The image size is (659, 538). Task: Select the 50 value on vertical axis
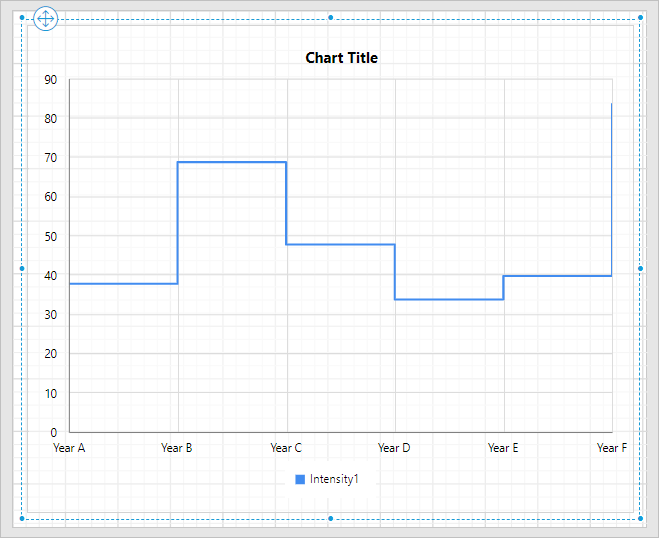pyautogui.click(x=50, y=237)
